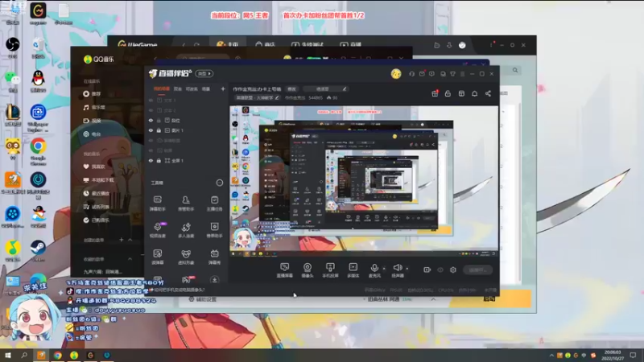
Task: Click the Chrome icon in the taskbar
Action: (57, 355)
